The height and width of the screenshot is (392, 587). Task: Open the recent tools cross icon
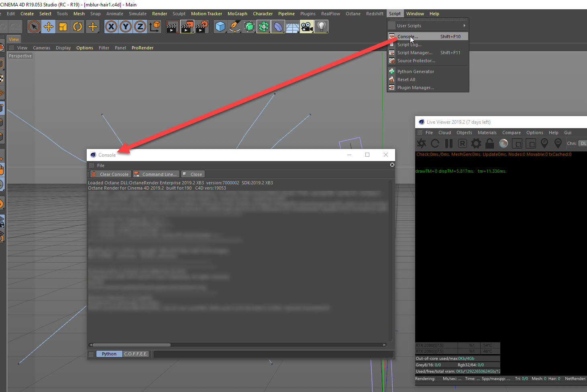92,27
